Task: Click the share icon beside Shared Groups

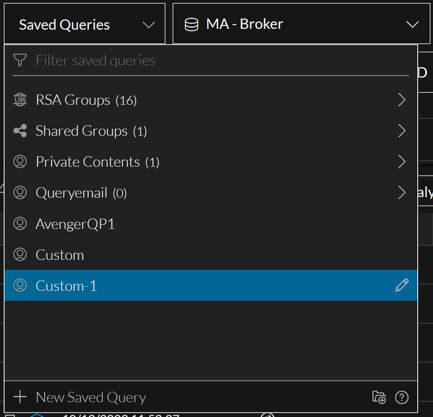Action: 20,131
